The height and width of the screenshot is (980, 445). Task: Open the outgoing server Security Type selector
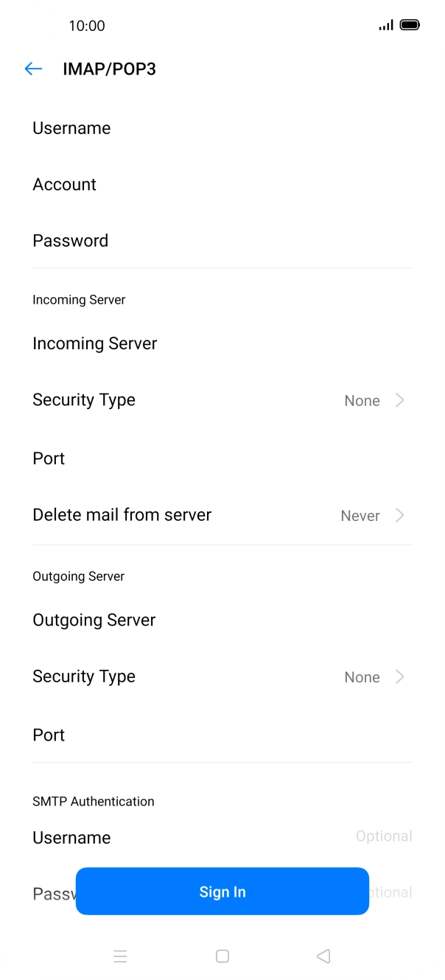tap(221, 676)
